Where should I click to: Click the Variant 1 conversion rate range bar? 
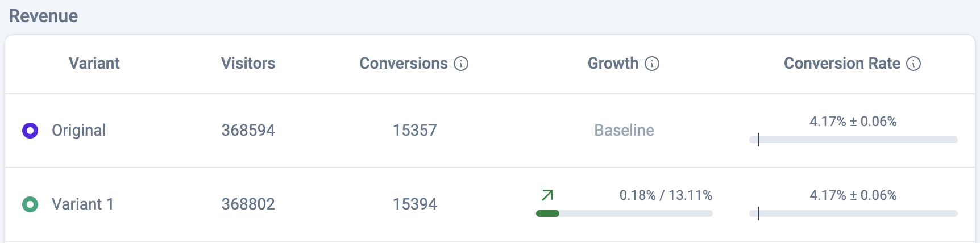pos(853,213)
